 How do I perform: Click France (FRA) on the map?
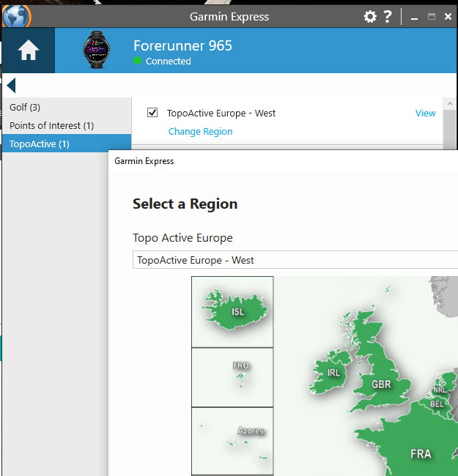coord(421,453)
